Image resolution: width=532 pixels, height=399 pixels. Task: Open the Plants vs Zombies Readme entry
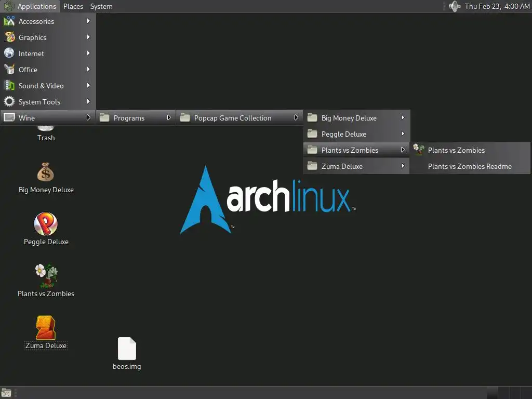point(470,166)
